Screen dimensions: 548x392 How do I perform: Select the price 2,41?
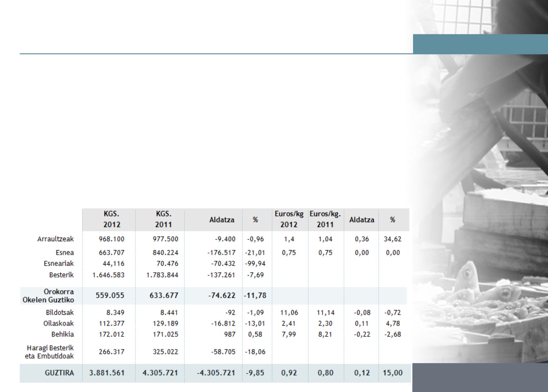(x=289, y=323)
